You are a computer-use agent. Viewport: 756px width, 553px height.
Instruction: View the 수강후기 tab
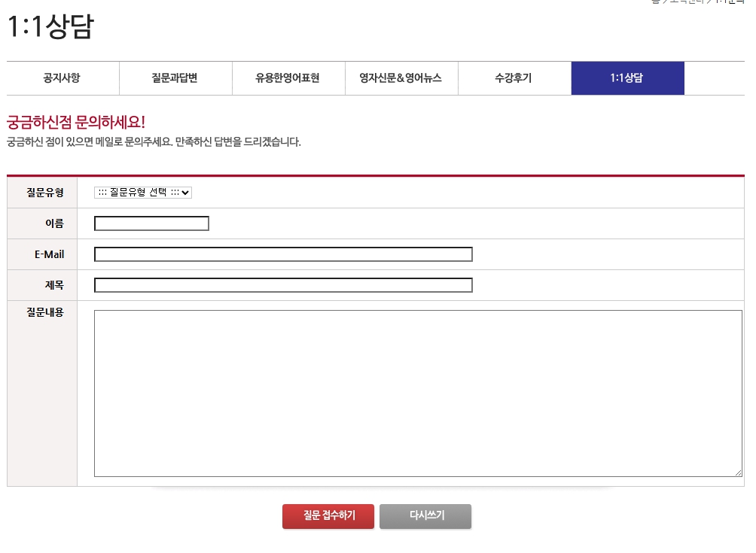[x=514, y=78]
